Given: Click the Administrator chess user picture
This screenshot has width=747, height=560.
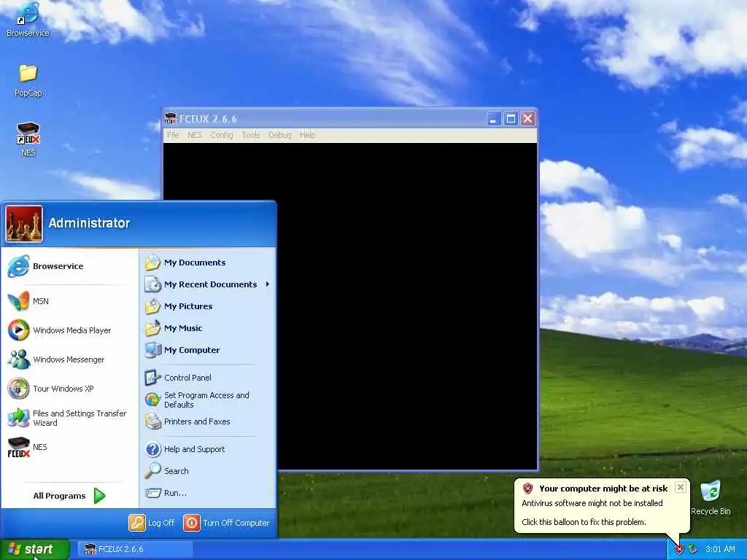Looking at the screenshot, I should 24,224.
